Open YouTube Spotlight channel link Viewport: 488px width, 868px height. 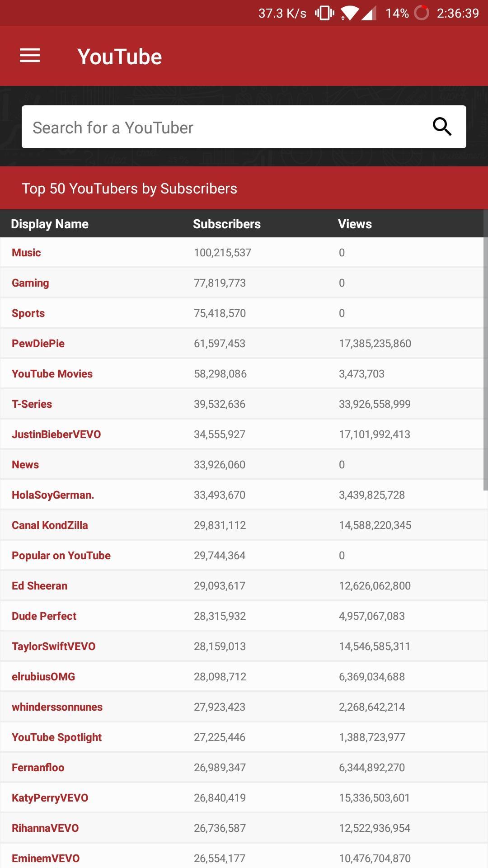[56, 737]
